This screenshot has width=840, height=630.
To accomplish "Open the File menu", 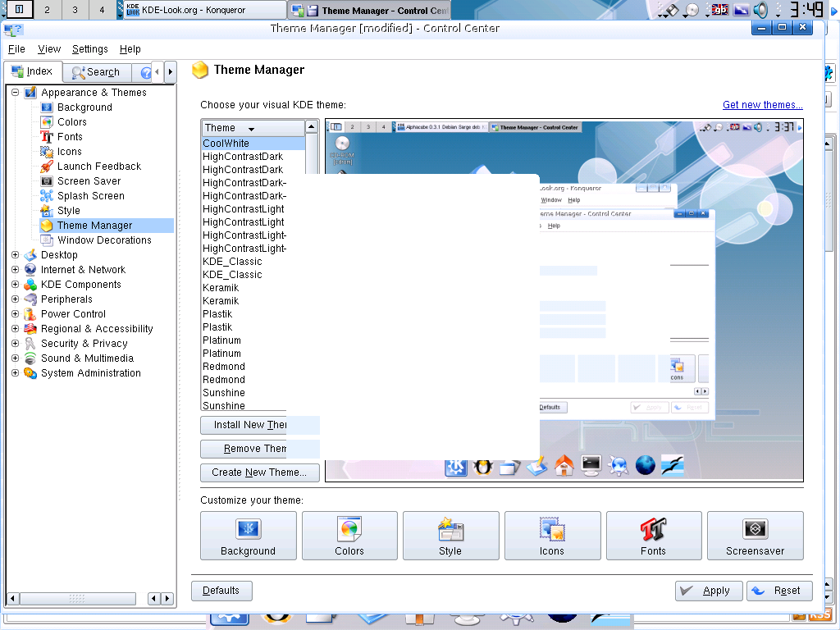I will (x=16, y=49).
